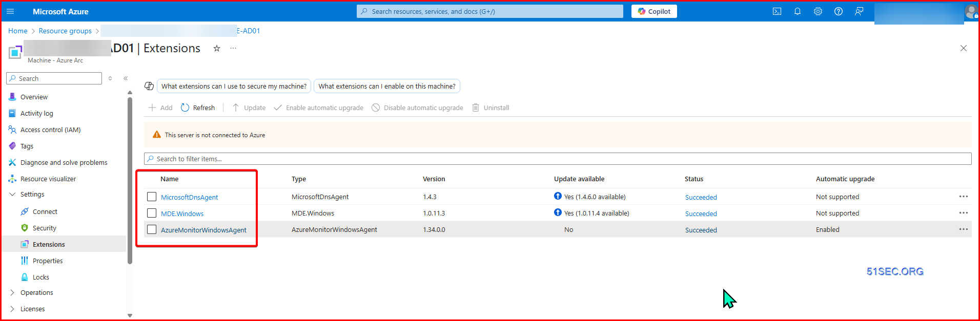Refresh the extensions list

[x=198, y=108]
